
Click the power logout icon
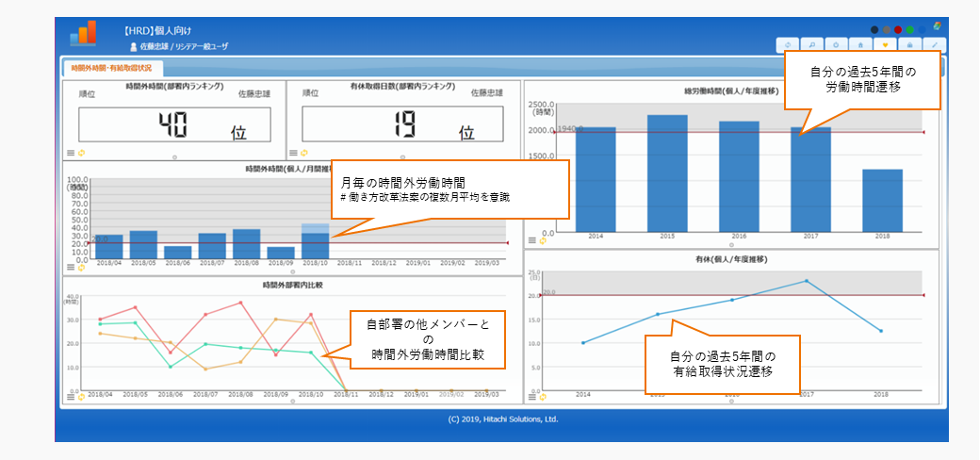pos(836,45)
